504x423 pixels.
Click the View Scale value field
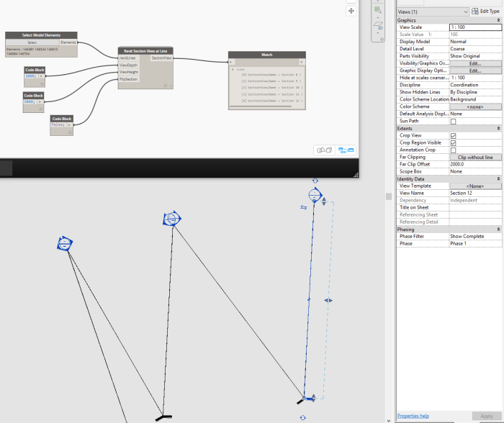tap(474, 27)
